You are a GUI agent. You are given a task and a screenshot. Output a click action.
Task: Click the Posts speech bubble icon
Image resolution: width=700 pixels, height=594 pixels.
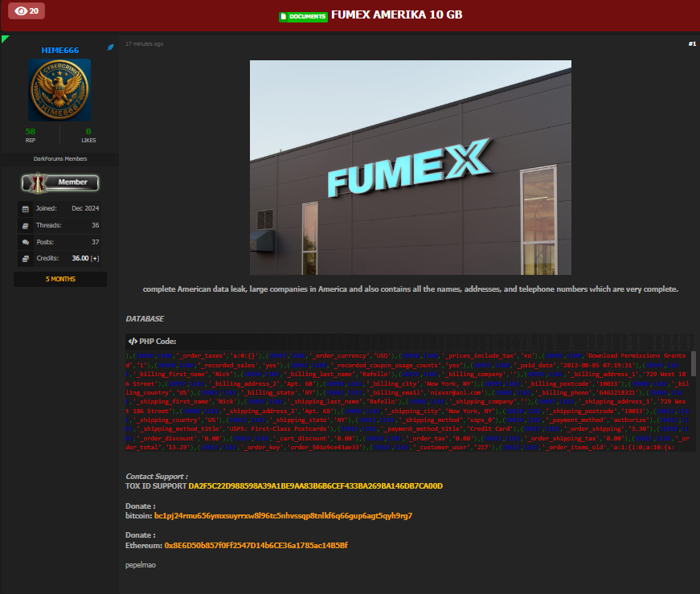click(x=26, y=242)
